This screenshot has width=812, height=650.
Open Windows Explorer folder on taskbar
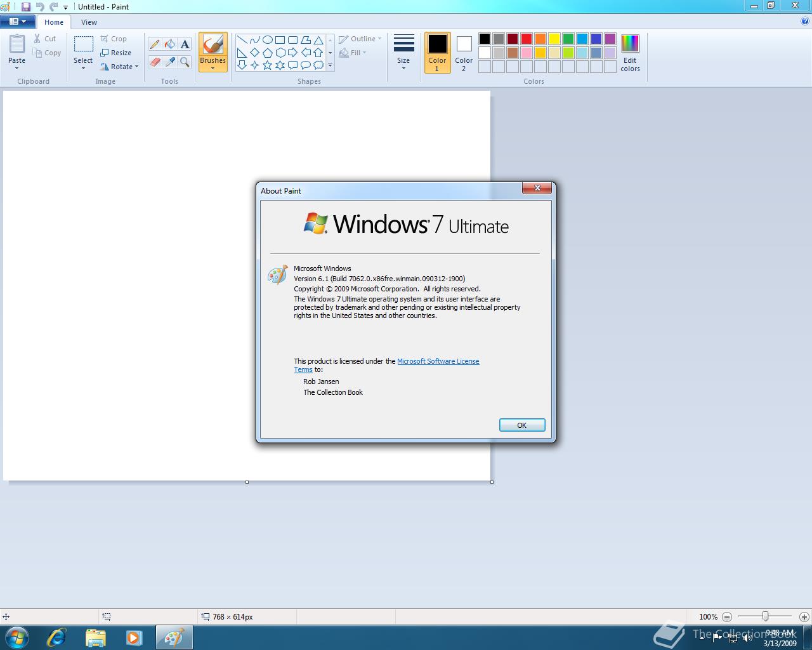coord(95,637)
